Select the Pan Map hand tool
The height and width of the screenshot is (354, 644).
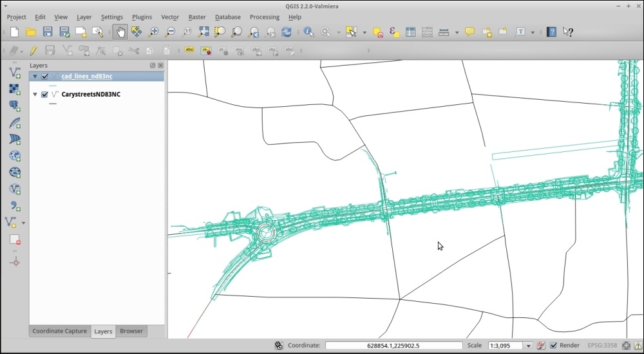pos(120,32)
